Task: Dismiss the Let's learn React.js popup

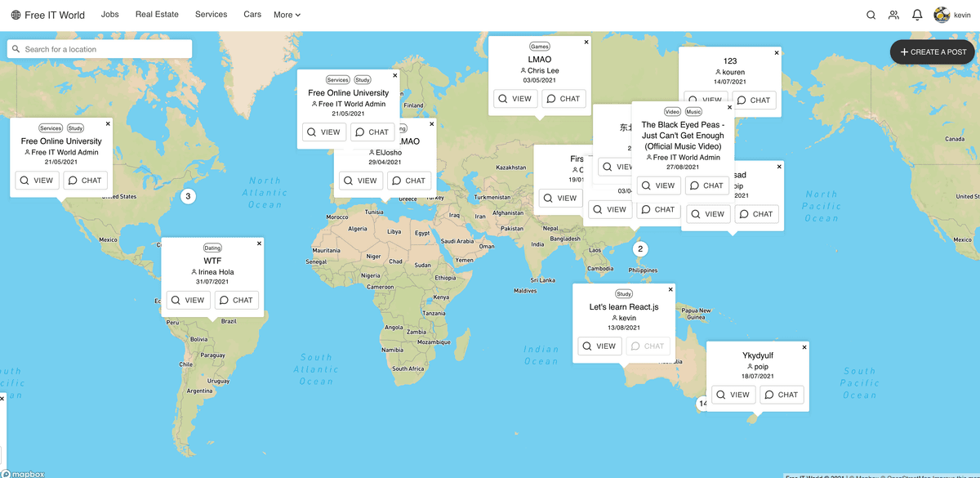Action: pyautogui.click(x=671, y=289)
